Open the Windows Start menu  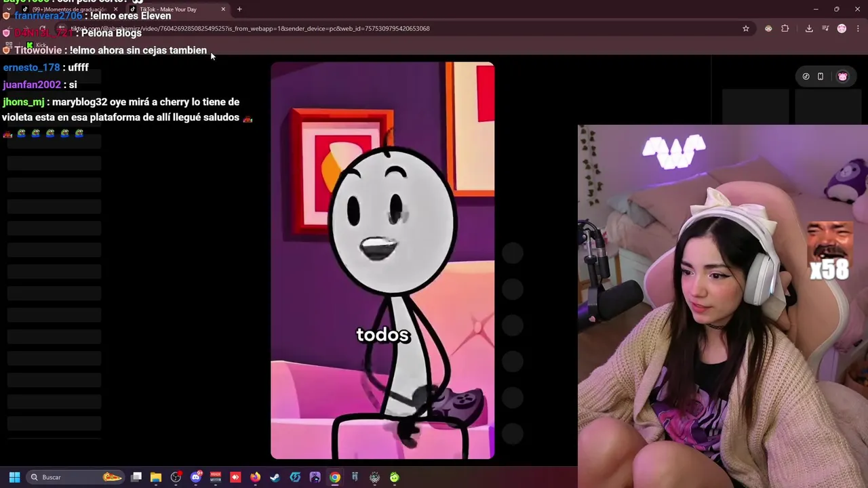point(14,477)
